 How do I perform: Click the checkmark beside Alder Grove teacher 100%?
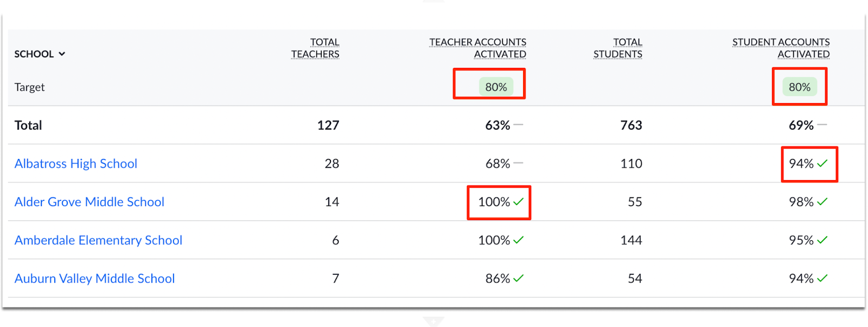[519, 202]
